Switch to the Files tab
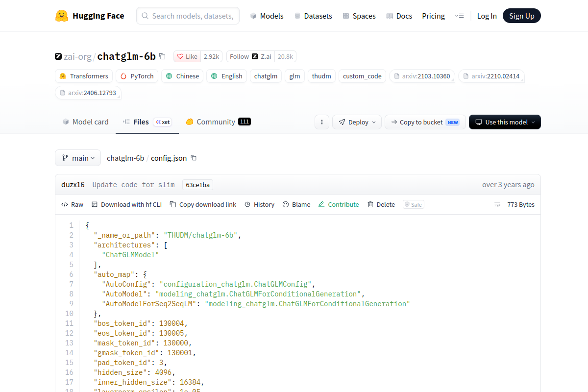Image resolution: width=588 pixels, height=392 pixels. coord(141,122)
